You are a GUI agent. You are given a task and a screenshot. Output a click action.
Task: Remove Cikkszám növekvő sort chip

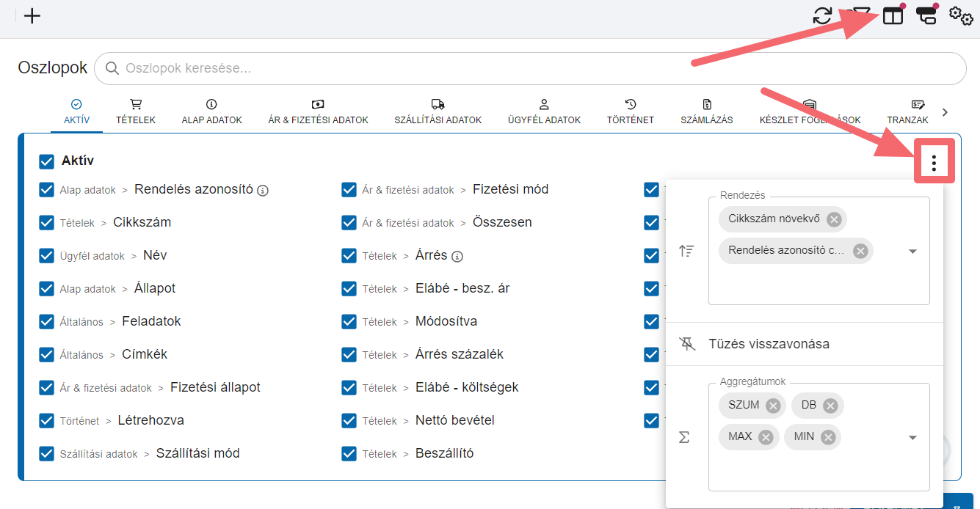[x=833, y=219]
